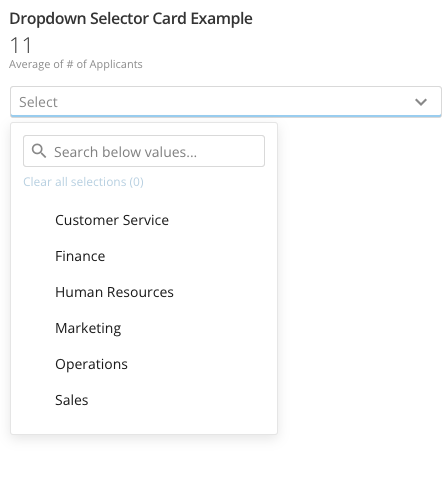448x486 pixels.
Task: Click Clear all selections link
Action: coord(83,182)
